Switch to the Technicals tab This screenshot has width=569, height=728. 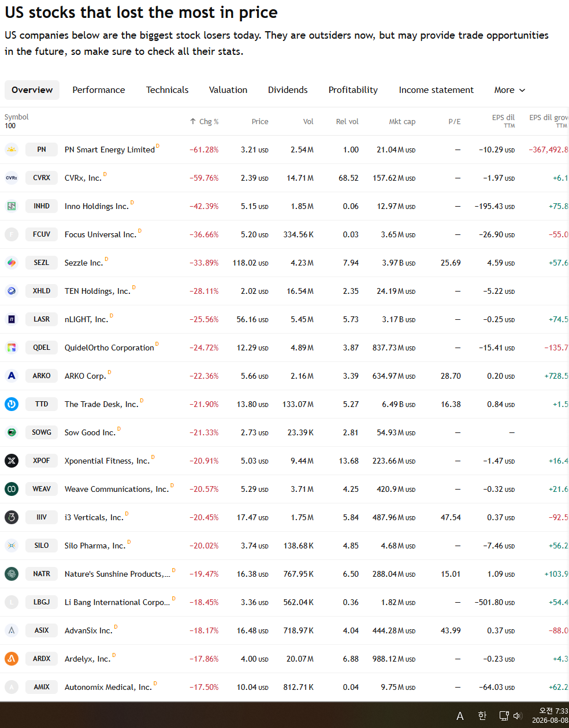coord(167,90)
